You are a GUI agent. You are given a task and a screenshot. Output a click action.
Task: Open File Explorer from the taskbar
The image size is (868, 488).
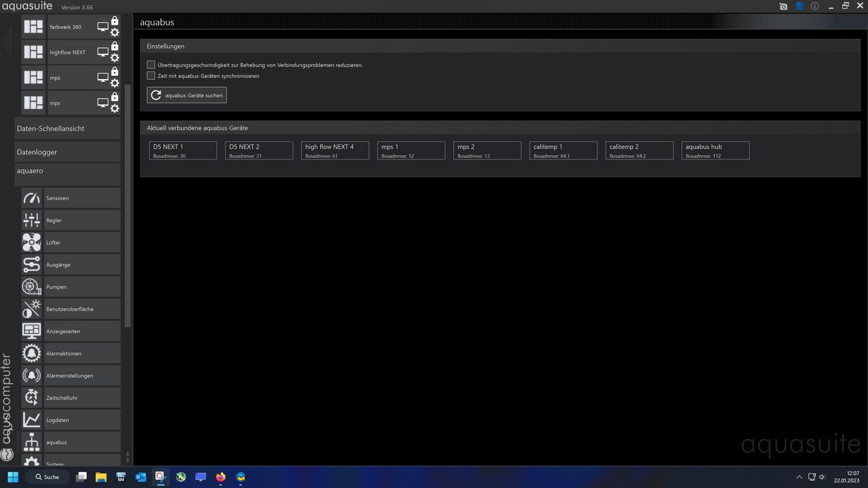point(101,477)
